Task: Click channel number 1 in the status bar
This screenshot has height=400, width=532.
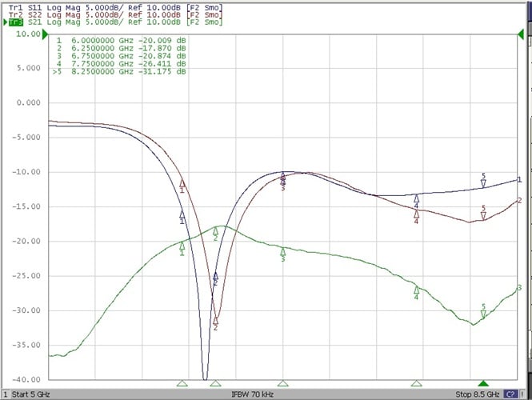Action: (6, 394)
